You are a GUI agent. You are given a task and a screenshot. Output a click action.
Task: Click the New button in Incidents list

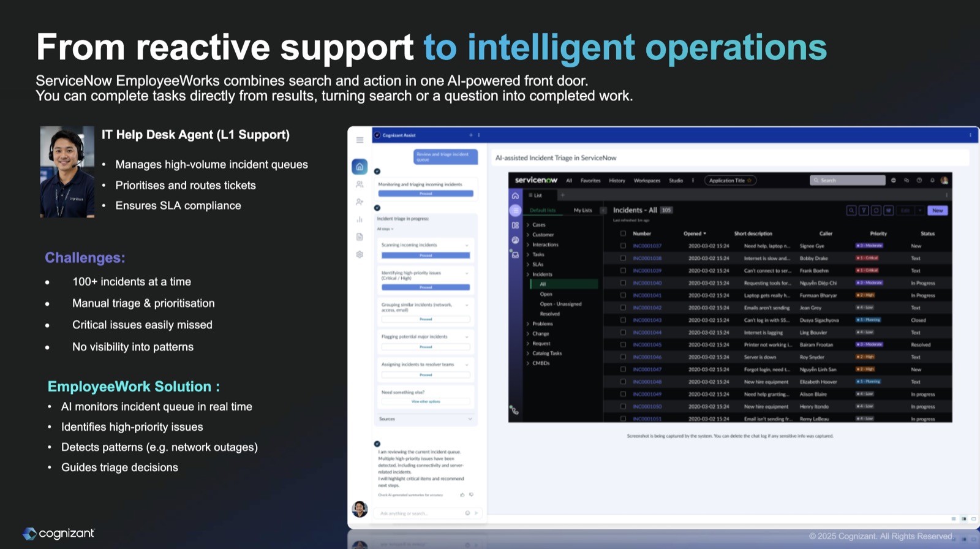pyautogui.click(x=938, y=210)
